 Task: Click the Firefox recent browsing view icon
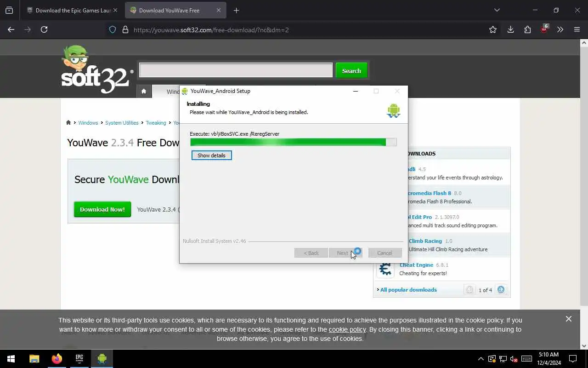[9, 10]
